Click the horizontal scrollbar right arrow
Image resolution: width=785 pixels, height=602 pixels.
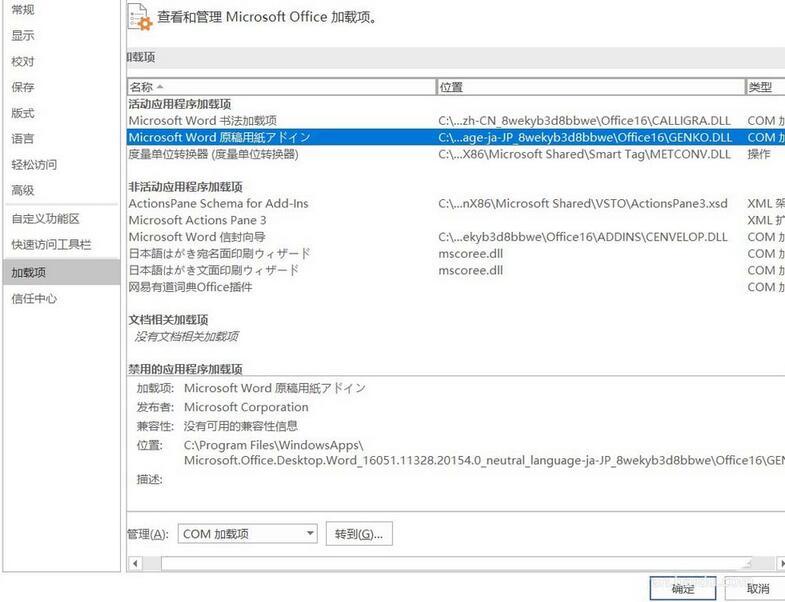point(781,563)
